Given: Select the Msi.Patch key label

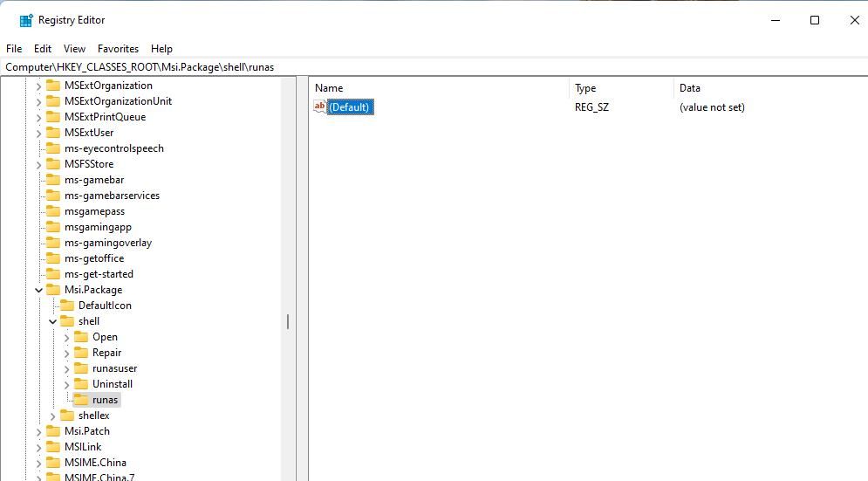Looking at the screenshot, I should 87,431.
